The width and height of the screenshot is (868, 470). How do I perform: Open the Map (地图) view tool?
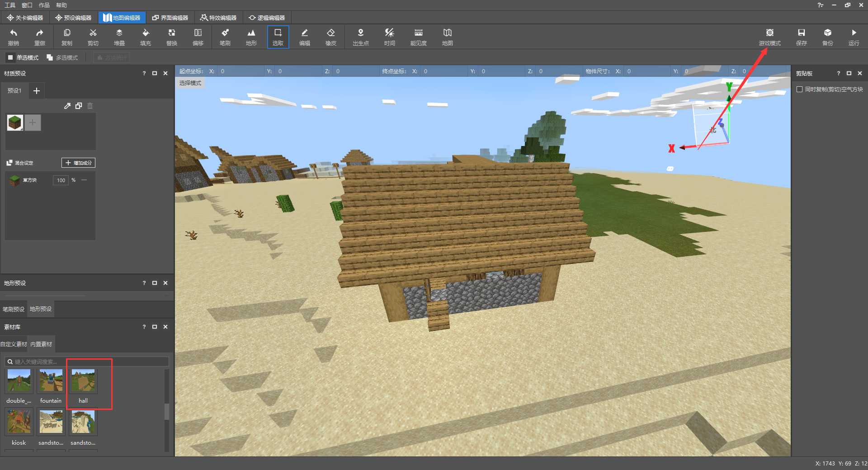448,37
